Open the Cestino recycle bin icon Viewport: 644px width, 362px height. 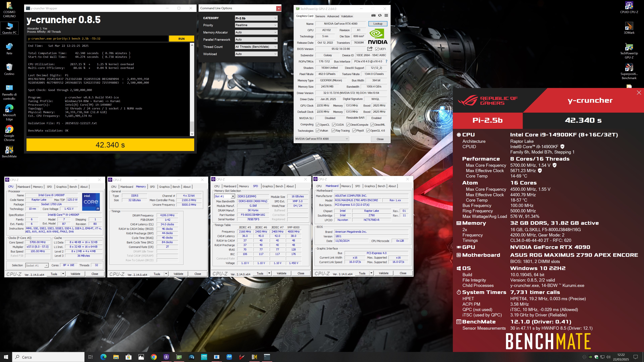coord(9,69)
